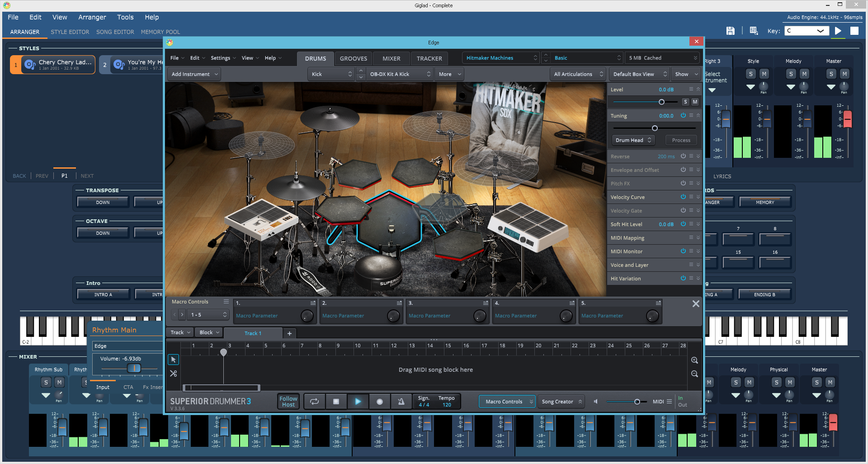Open the 5 MB Cached dropdown

point(662,58)
